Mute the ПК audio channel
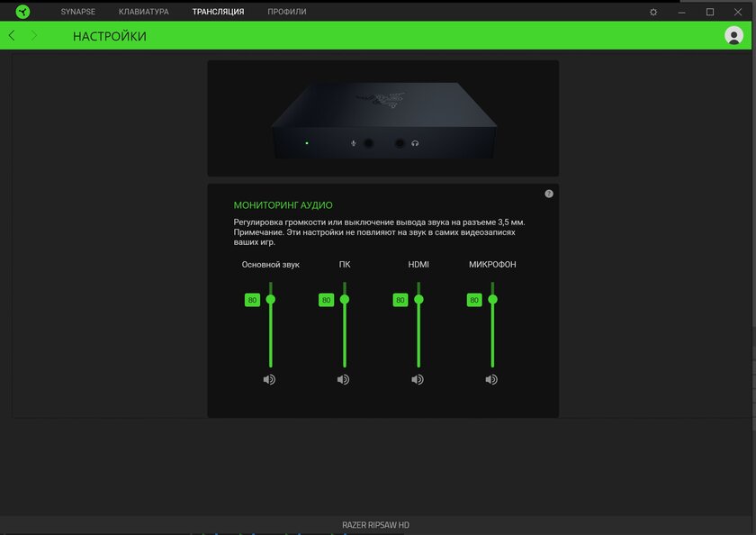 pyautogui.click(x=343, y=380)
